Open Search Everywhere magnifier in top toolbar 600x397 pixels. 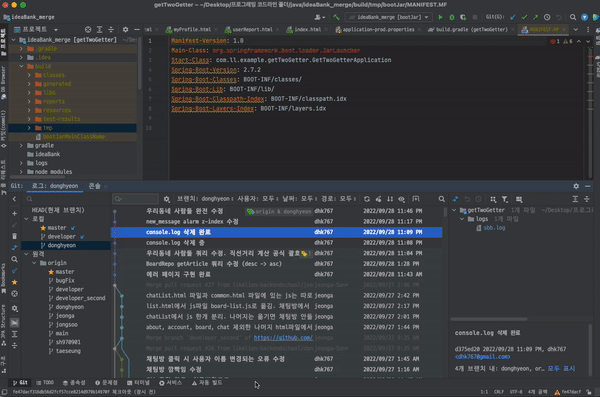573,17
